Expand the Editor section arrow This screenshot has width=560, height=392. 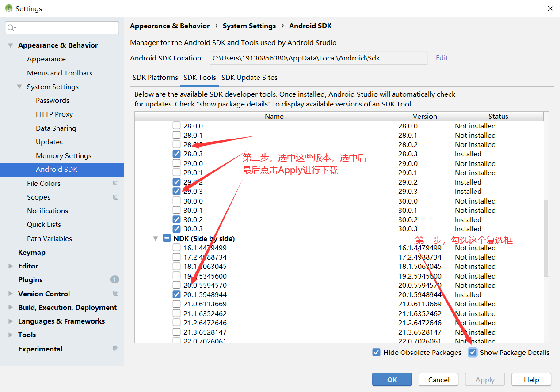coord(11,266)
